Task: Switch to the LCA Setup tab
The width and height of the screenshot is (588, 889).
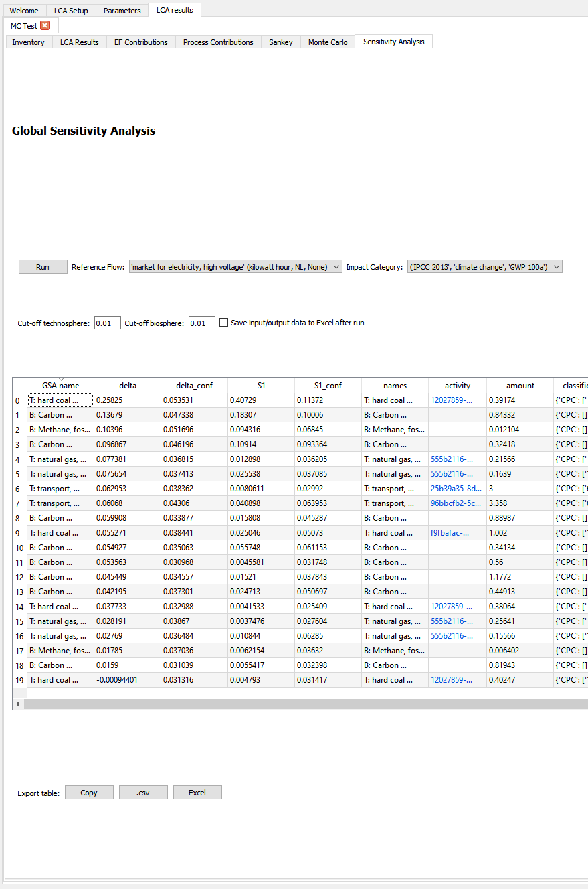Action: 71,10
